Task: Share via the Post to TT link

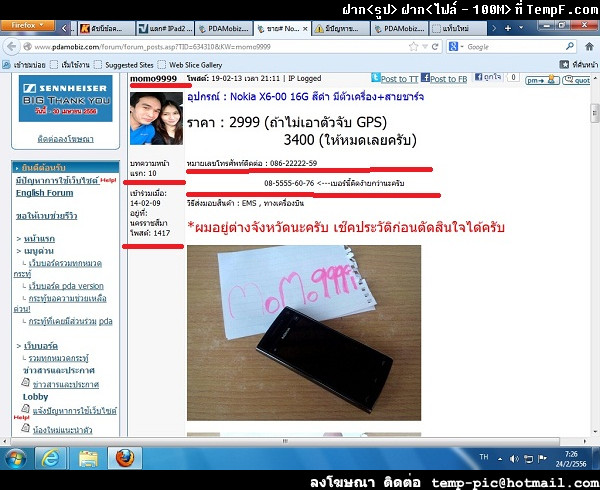Action: click(399, 79)
